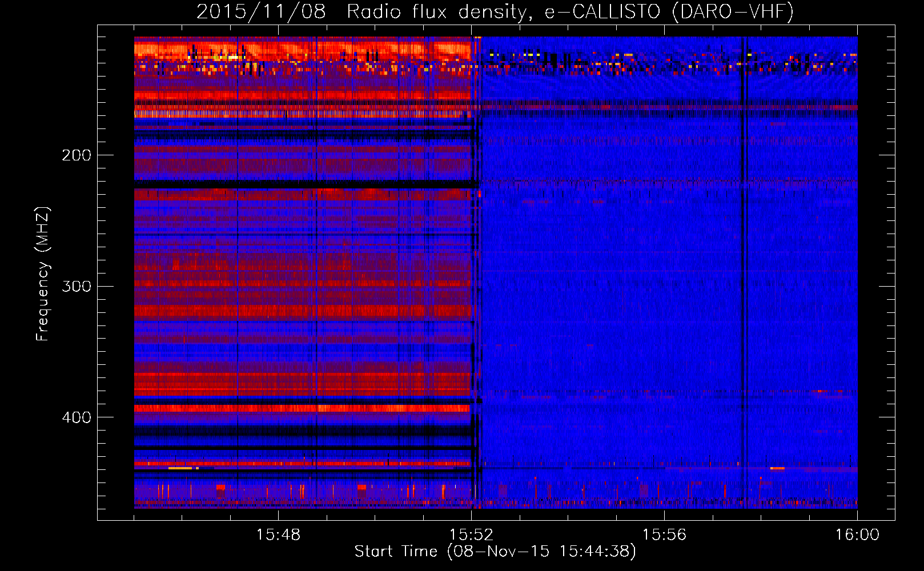Click the 'Frequency (MHZ)' vertical axis label
This screenshot has width=924, height=571.
pos(43,274)
